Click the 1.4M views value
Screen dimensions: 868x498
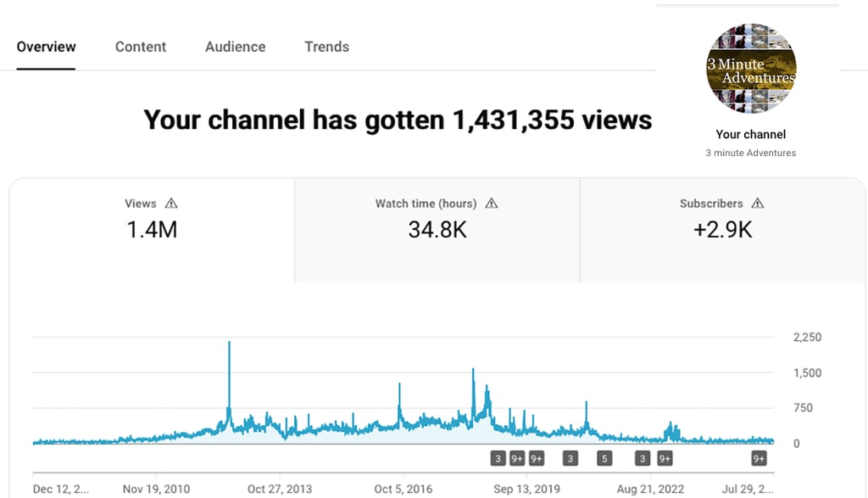click(153, 230)
